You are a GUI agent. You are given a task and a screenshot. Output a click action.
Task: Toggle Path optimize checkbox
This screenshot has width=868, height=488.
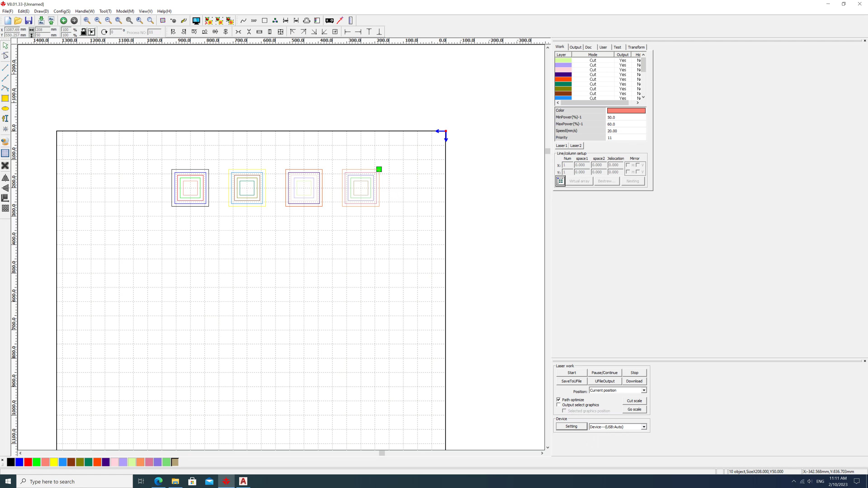tap(559, 399)
